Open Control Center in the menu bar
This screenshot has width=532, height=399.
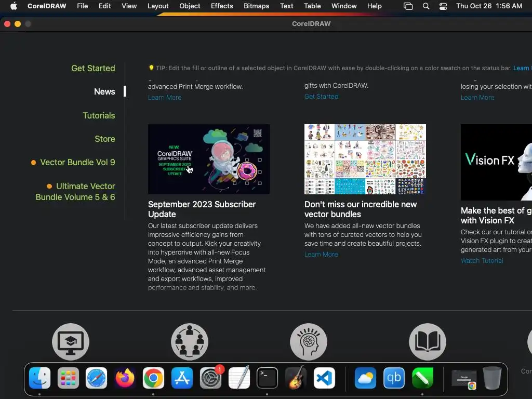pyautogui.click(x=443, y=6)
